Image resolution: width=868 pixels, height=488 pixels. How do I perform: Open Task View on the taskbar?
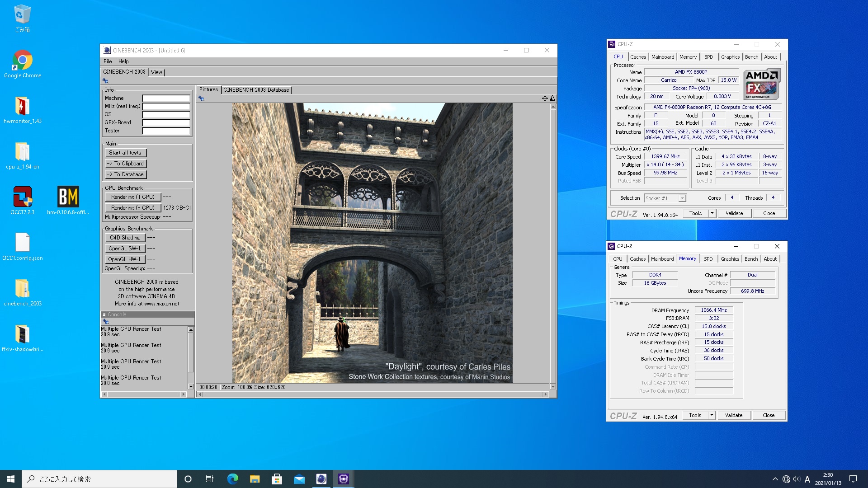(x=210, y=479)
